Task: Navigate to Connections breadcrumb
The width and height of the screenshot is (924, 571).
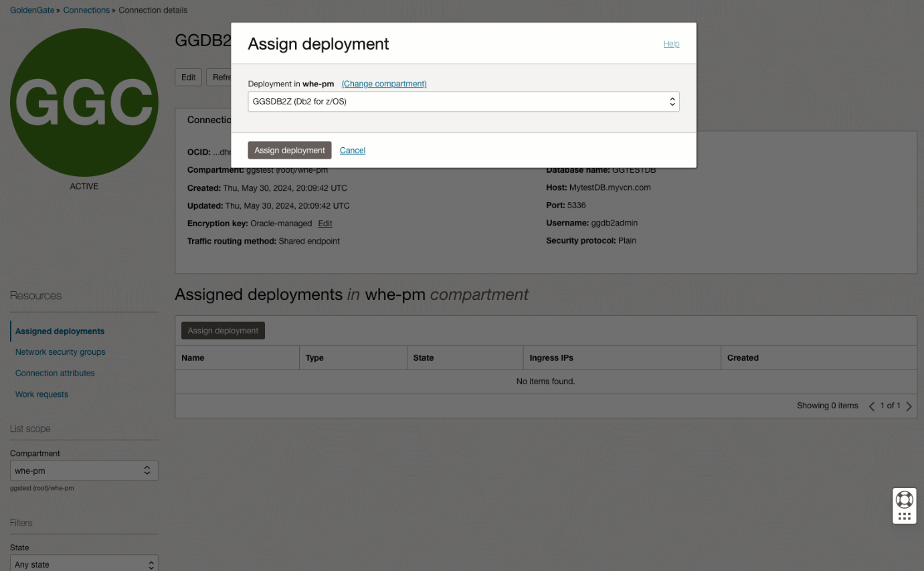Action: click(86, 10)
